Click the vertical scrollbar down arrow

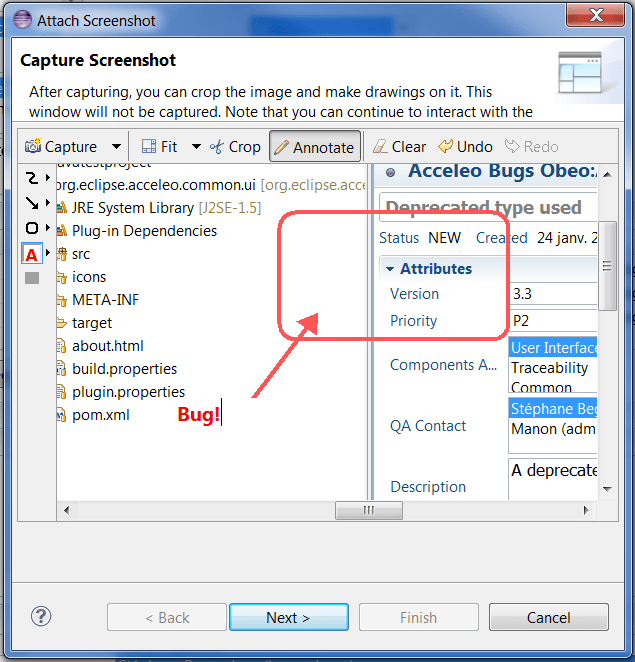pos(606,489)
